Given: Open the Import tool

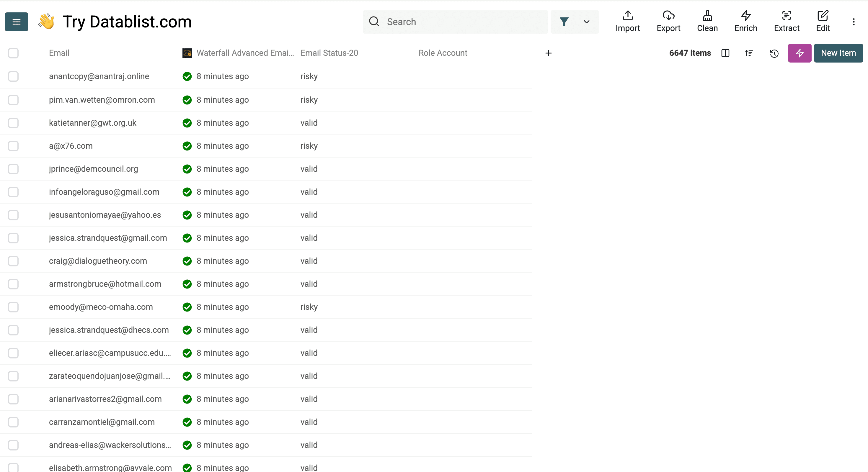Looking at the screenshot, I should tap(627, 21).
